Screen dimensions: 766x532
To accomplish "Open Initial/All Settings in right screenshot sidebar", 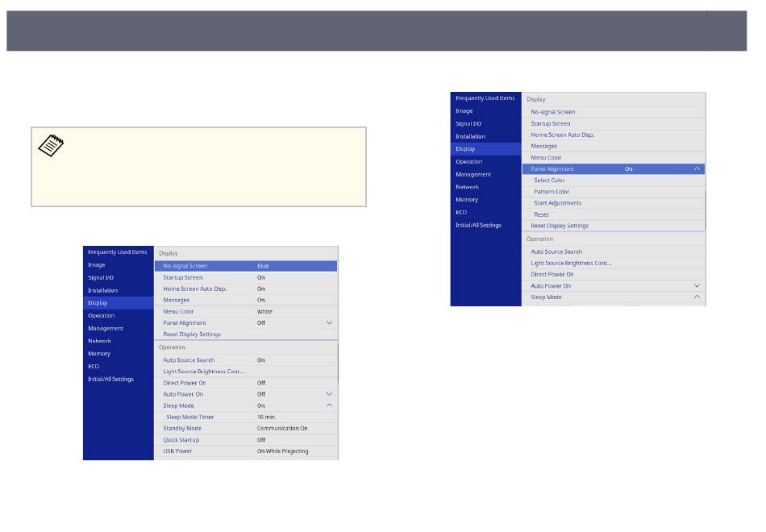I will (x=479, y=225).
